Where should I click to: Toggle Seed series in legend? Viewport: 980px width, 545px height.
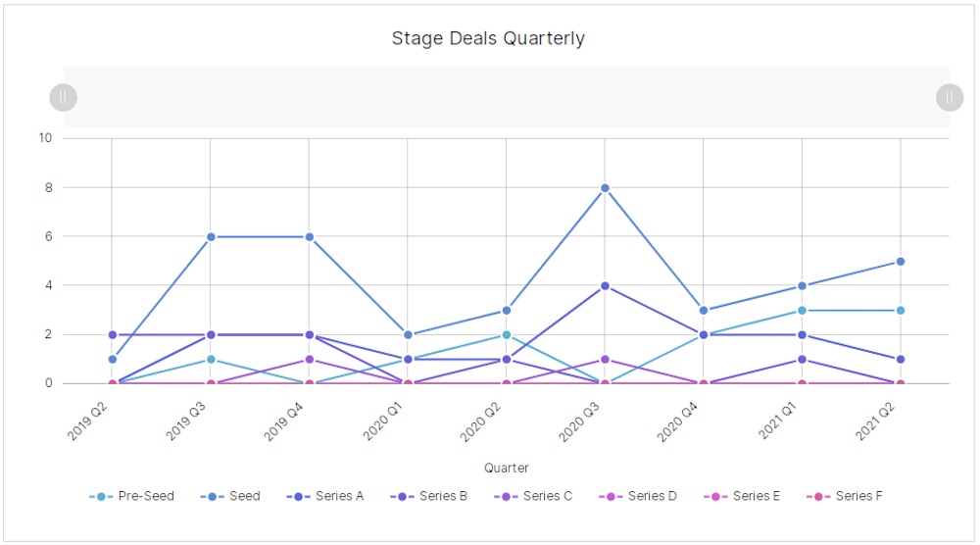tap(233, 496)
